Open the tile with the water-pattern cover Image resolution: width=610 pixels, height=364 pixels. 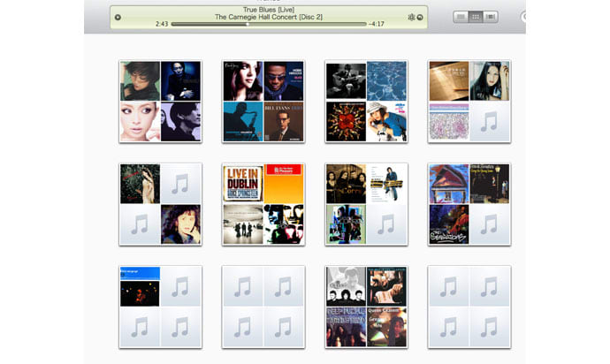tap(367, 101)
